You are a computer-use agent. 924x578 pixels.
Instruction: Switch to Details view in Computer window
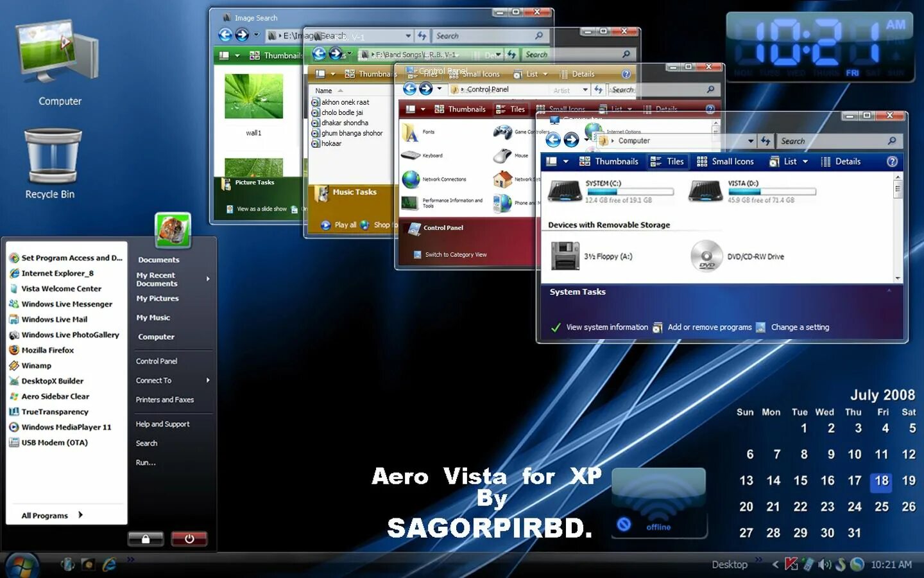[x=841, y=162]
